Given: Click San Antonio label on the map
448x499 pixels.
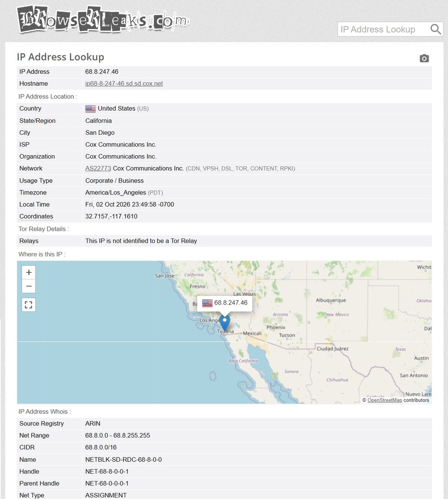Looking at the screenshot, I should [x=414, y=375].
